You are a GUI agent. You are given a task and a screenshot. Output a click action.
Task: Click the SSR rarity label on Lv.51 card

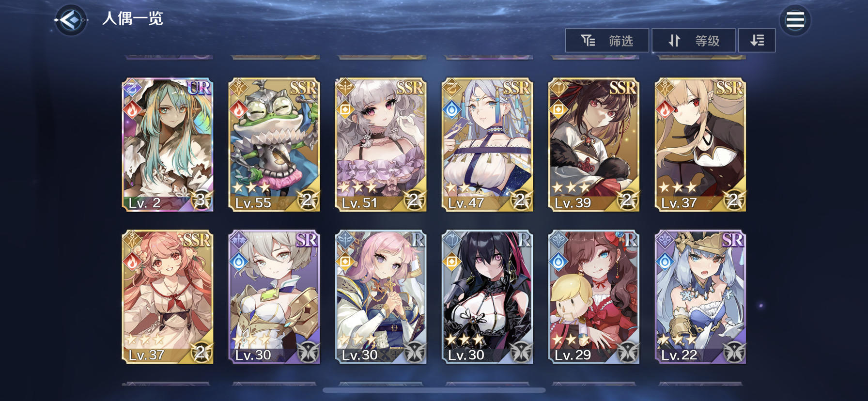[x=410, y=88]
